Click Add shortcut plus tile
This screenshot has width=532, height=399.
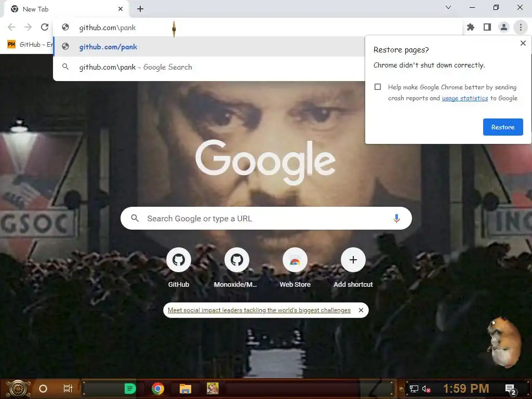353,268
